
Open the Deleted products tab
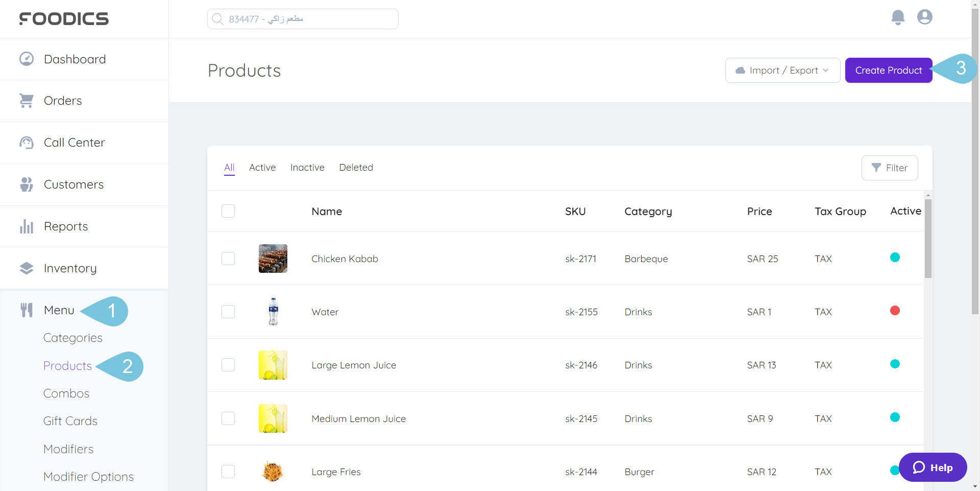point(356,168)
